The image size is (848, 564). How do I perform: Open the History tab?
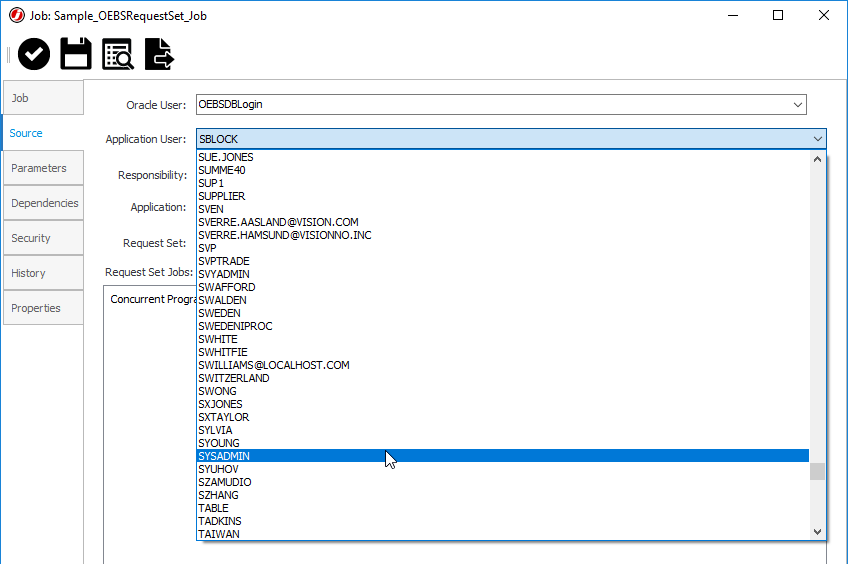coord(43,273)
